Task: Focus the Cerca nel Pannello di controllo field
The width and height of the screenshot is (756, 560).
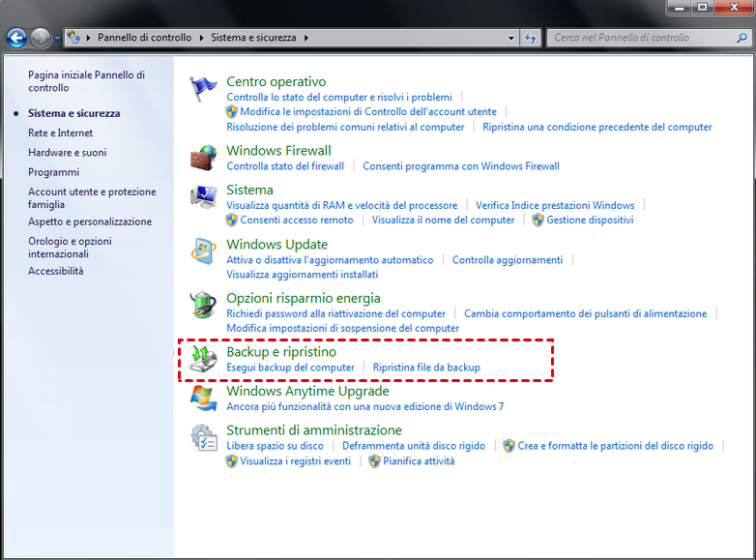Action: tap(641, 38)
